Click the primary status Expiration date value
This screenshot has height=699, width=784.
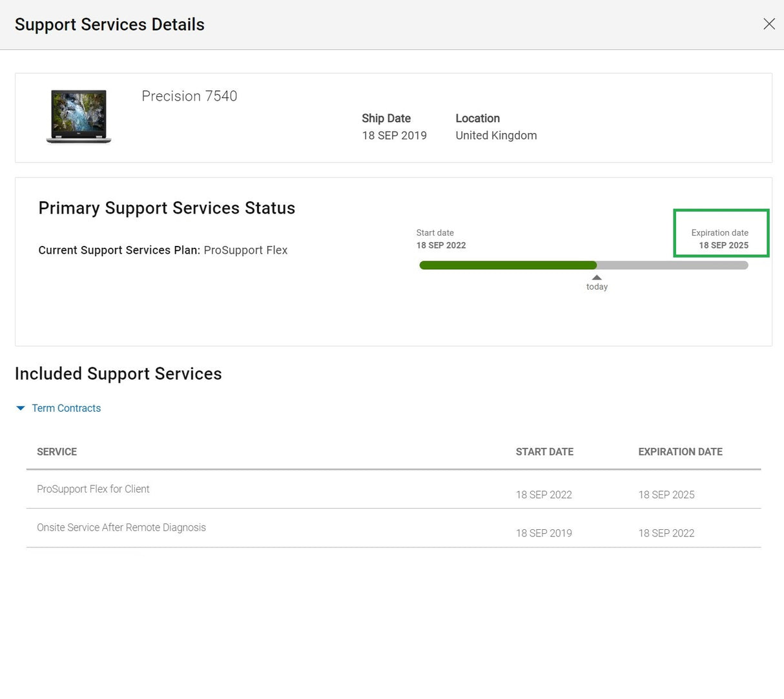pyautogui.click(x=723, y=245)
